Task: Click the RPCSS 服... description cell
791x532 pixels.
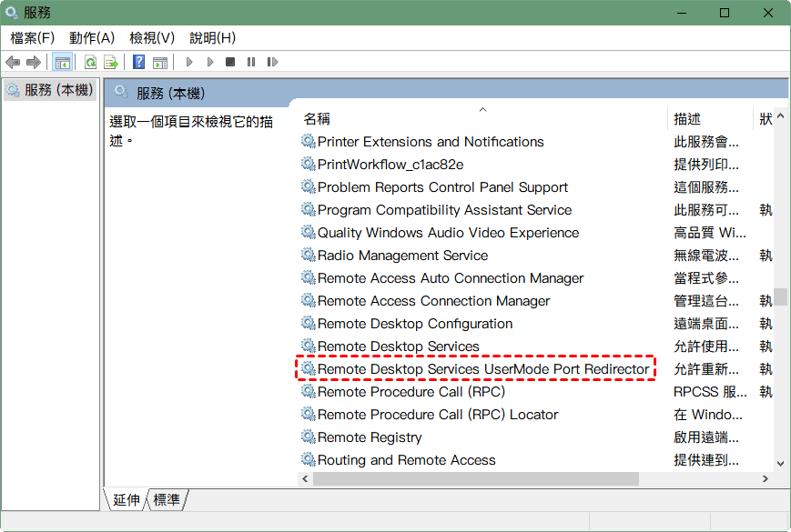Action: 710,391
